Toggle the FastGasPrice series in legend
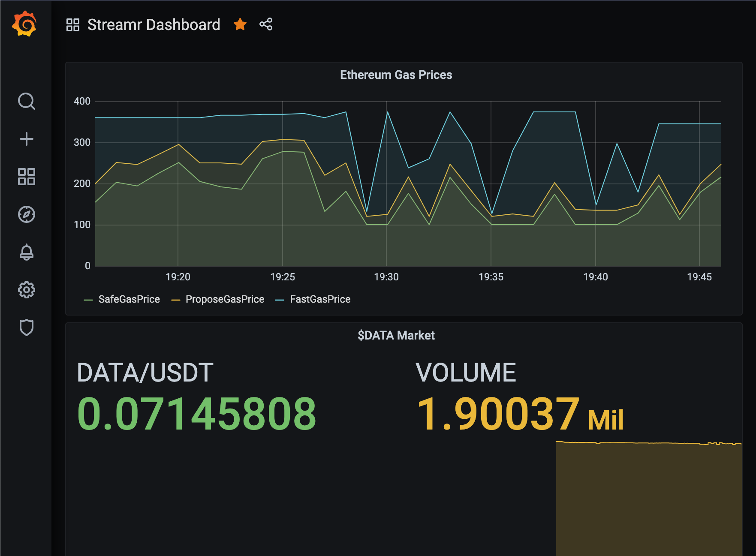 pos(320,299)
